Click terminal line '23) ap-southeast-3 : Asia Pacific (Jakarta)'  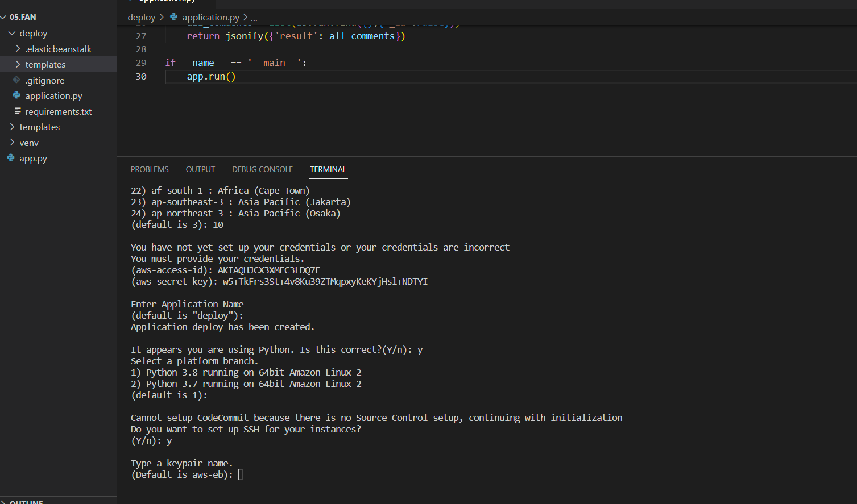241,202
